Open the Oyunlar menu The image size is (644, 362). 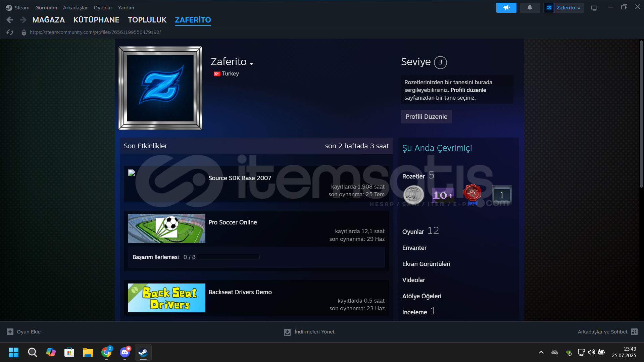103,7
